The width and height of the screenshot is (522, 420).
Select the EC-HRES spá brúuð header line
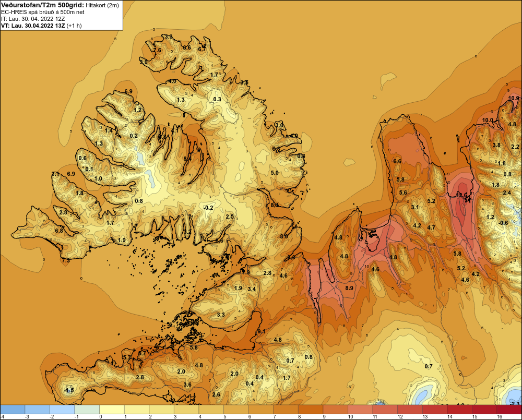tap(43, 12)
